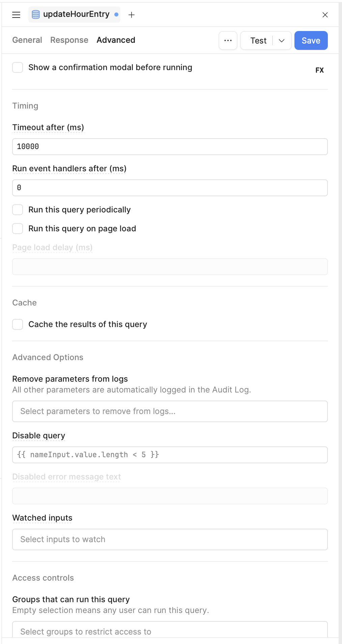
Task: Enable Run this query on page load
Action: point(18,229)
